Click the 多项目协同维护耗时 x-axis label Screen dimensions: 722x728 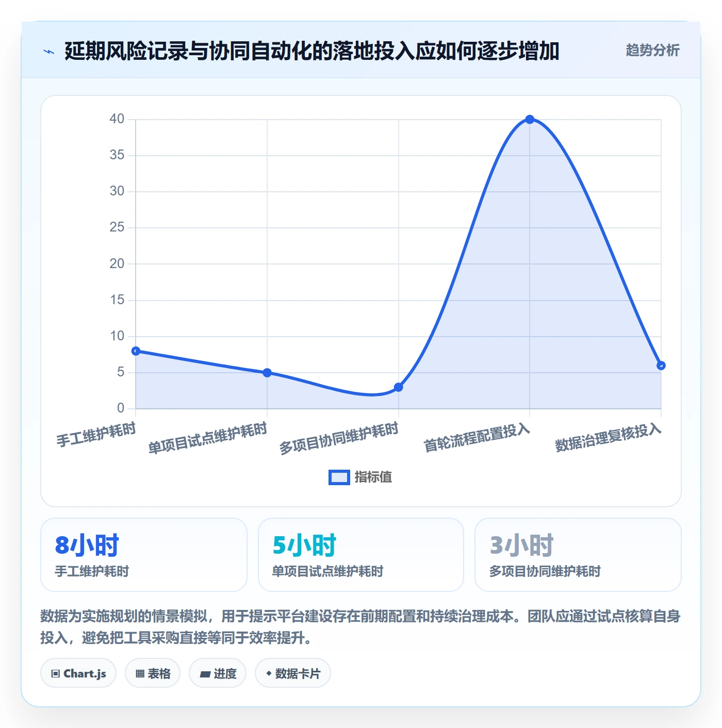339,438
